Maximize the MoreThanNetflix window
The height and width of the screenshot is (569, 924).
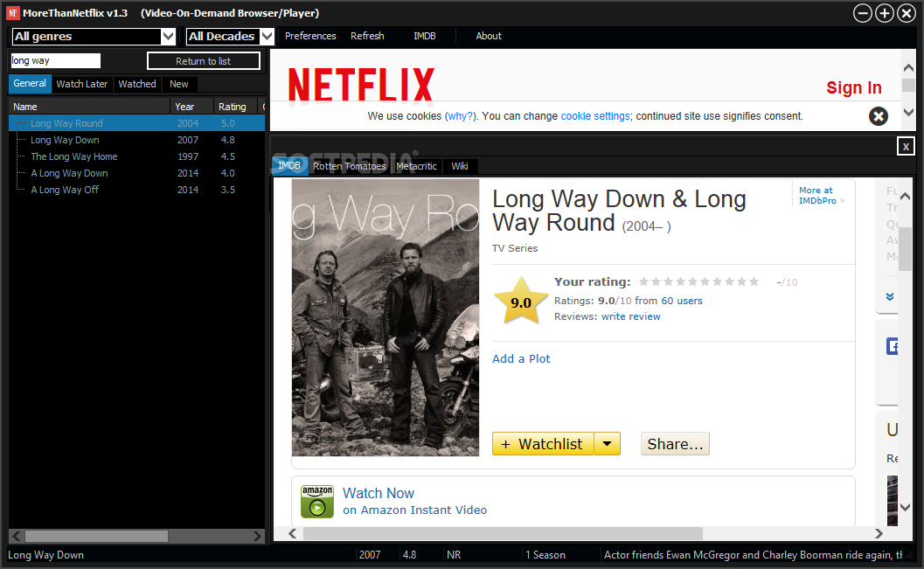tap(885, 13)
